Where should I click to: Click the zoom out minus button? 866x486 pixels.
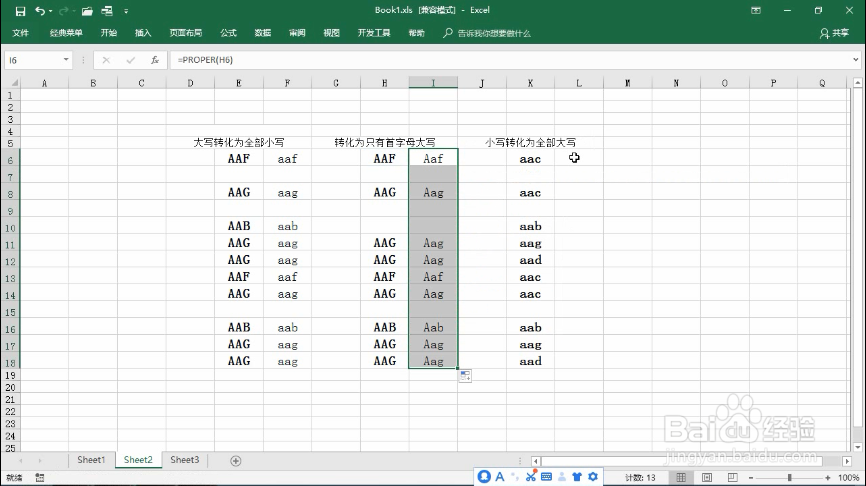click(x=751, y=478)
